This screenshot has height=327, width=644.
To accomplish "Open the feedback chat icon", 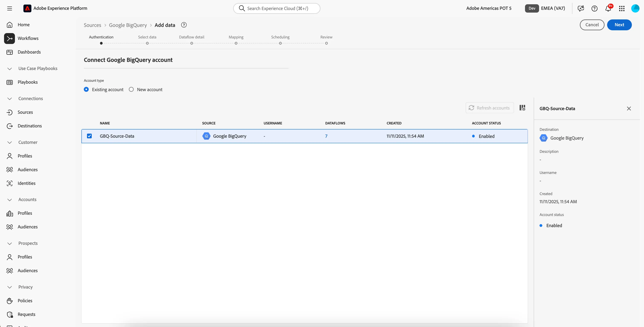I will pos(581,8).
